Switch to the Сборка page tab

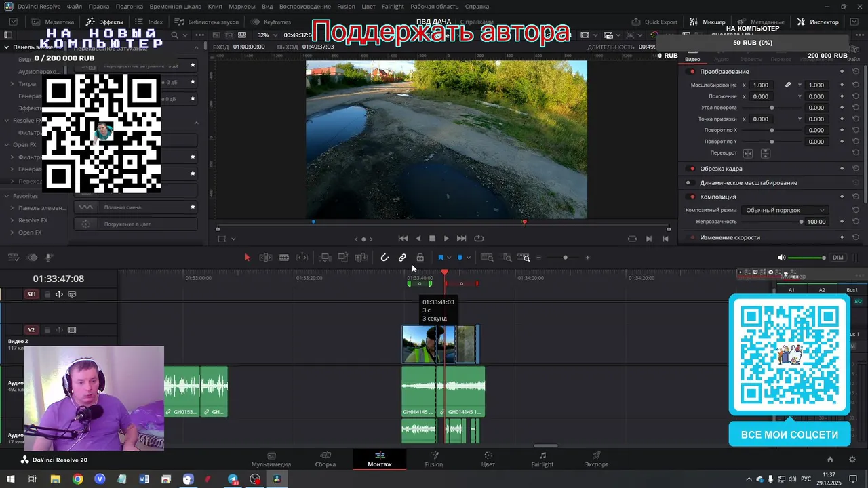(325, 459)
